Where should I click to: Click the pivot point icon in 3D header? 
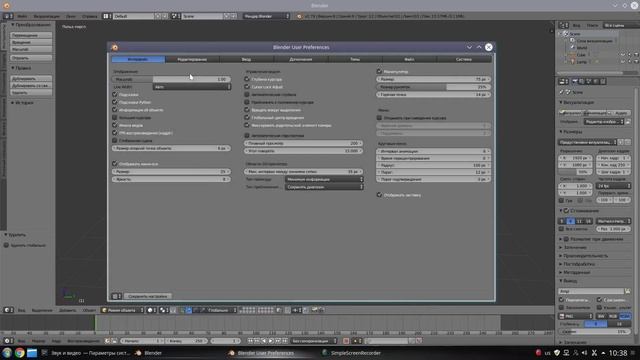(x=164, y=310)
